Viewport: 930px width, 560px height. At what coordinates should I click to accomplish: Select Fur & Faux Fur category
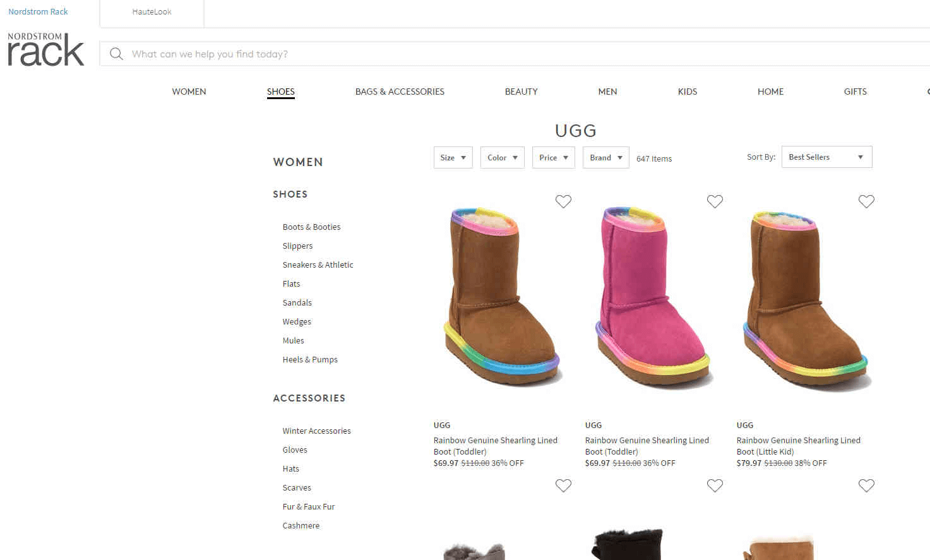(308, 506)
